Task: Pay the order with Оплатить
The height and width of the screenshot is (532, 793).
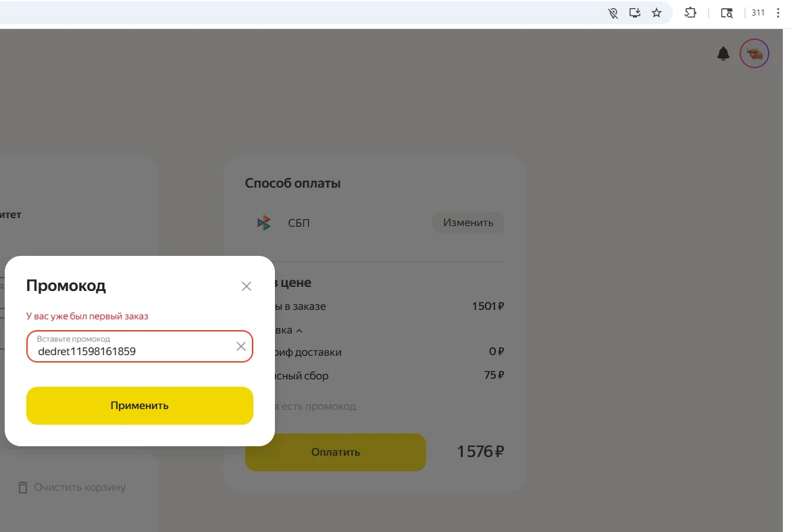Action: pos(335,452)
